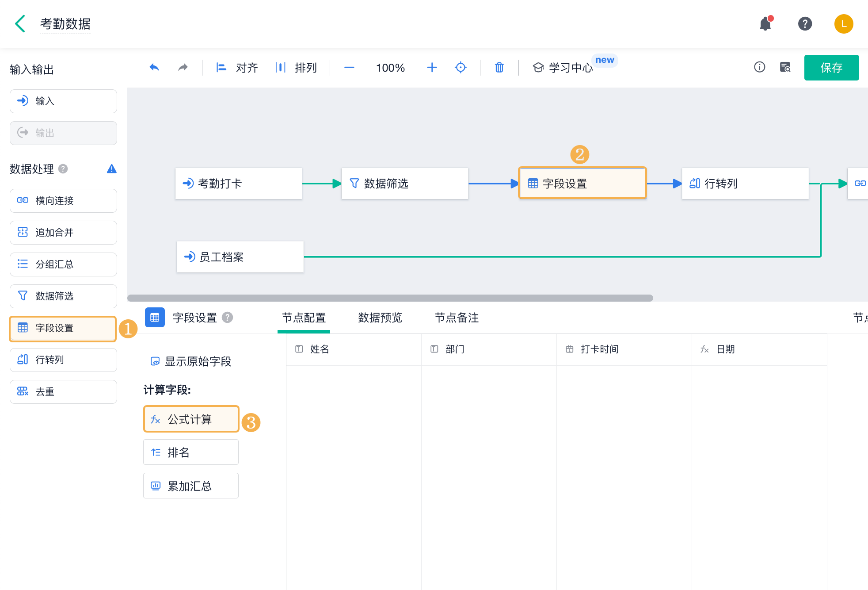Add a 字段设置 node from sidebar

click(63, 328)
